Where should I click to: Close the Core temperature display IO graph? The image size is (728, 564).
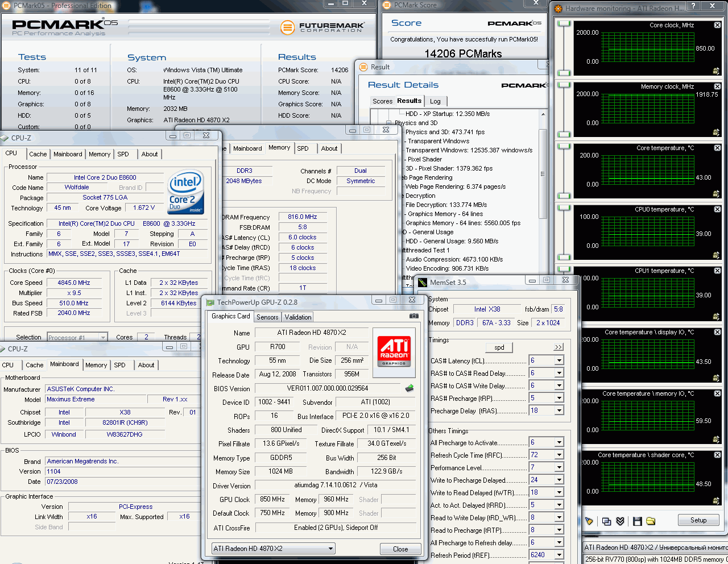point(717,332)
